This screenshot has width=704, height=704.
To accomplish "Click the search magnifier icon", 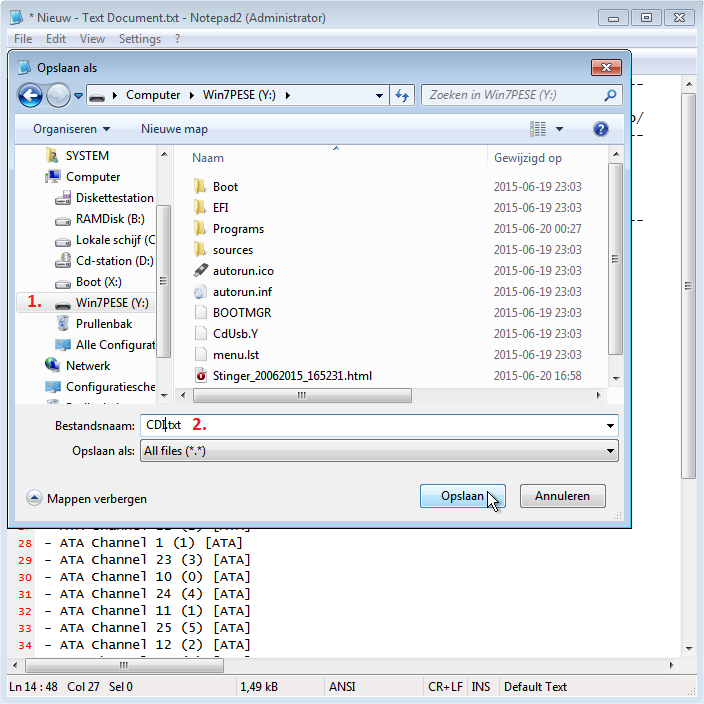I will [611, 95].
